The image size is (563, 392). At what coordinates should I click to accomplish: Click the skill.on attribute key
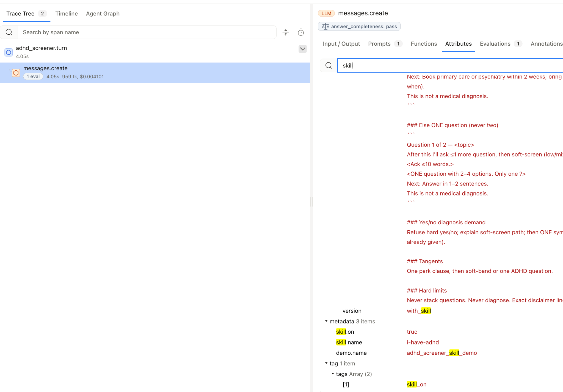tap(345, 332)
